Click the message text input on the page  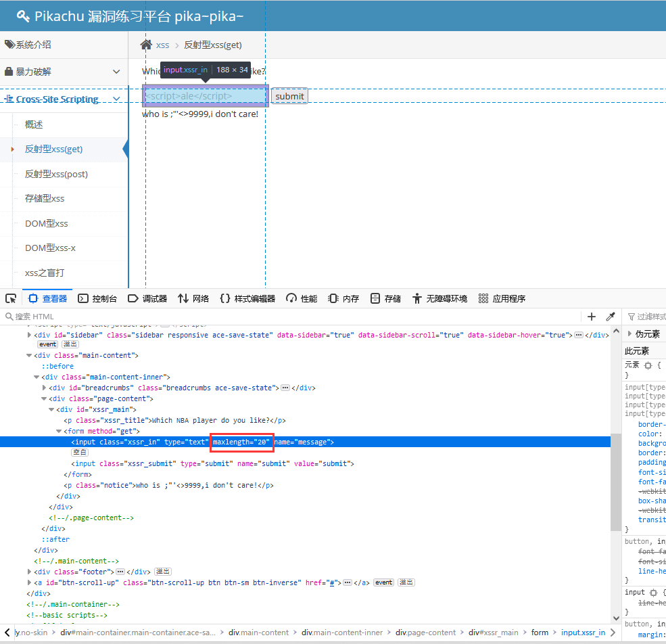click(x=206, y=95)
